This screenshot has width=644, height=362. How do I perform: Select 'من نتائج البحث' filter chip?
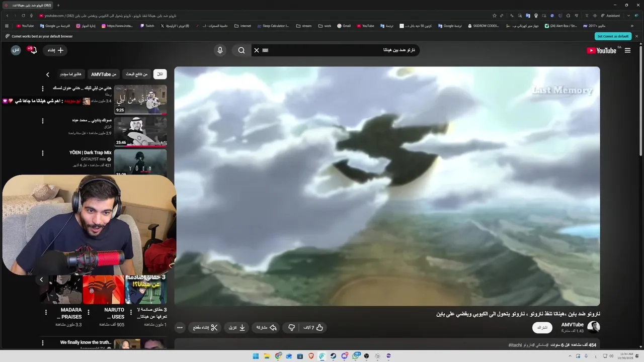(137, 74)
